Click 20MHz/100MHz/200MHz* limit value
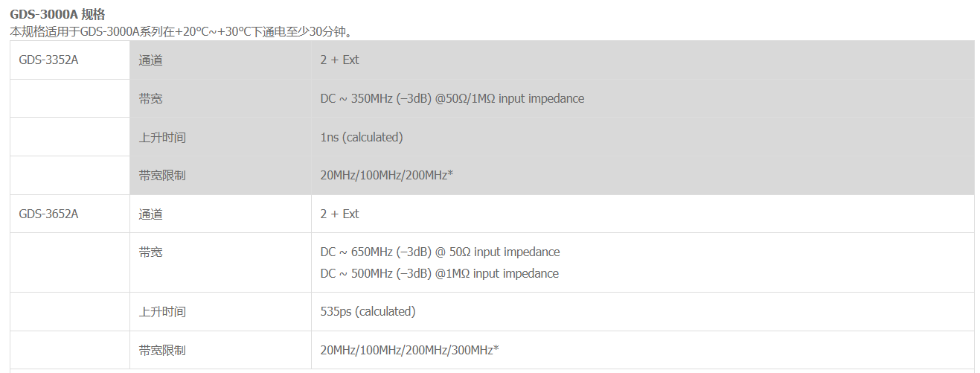Image resolution: width=980 pixels, height=373 pixels. pos(387,176)
